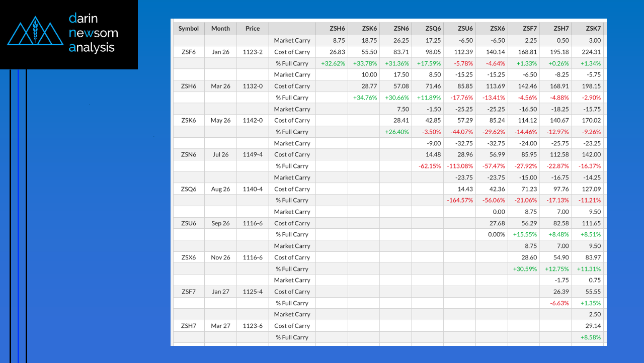This screenshot has width=644, height=363.
Task: Click the -164.57% full carry value
Action: [x=460, y=200]
